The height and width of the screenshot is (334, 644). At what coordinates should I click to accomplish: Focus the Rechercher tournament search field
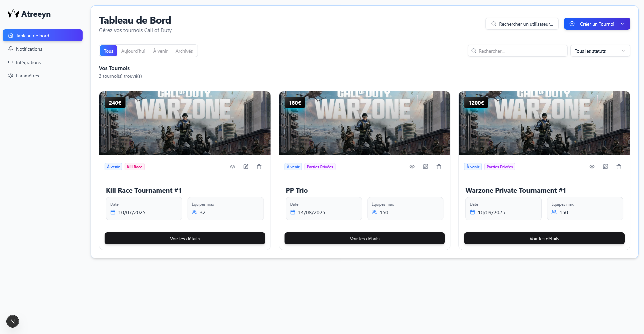517,51
